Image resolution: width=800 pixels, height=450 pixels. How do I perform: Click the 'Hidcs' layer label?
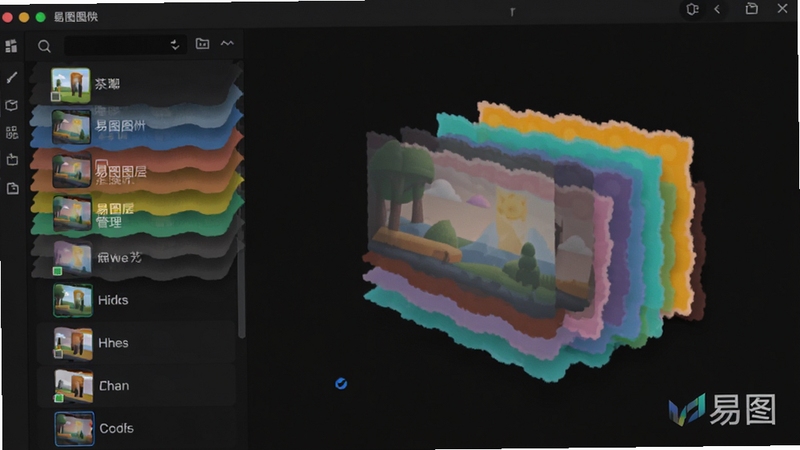[x=113, y=300]
